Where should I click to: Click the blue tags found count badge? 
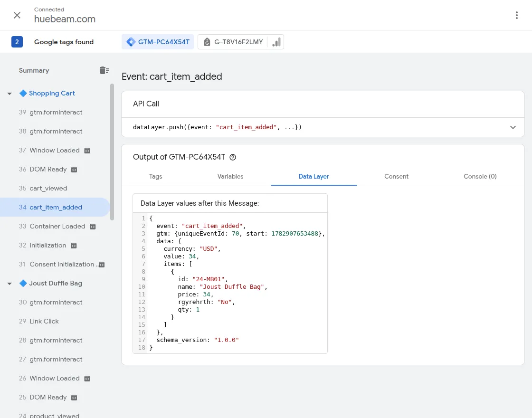pos(17,42)
